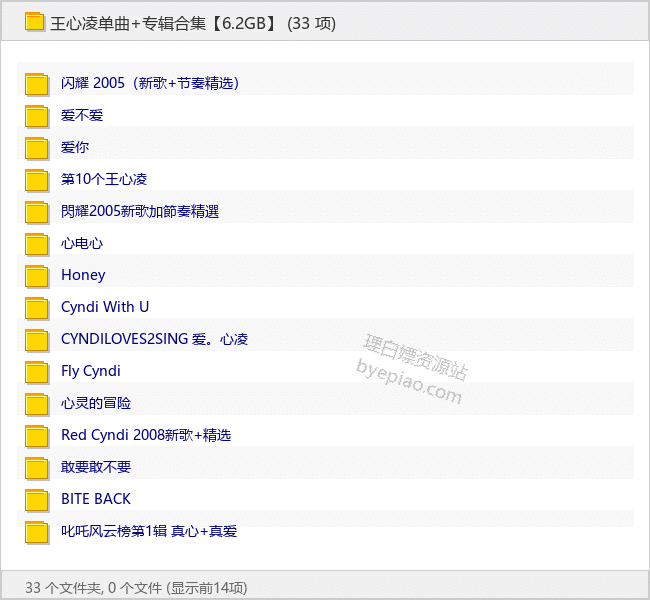Open the Cyndi With U folder name

105,307
